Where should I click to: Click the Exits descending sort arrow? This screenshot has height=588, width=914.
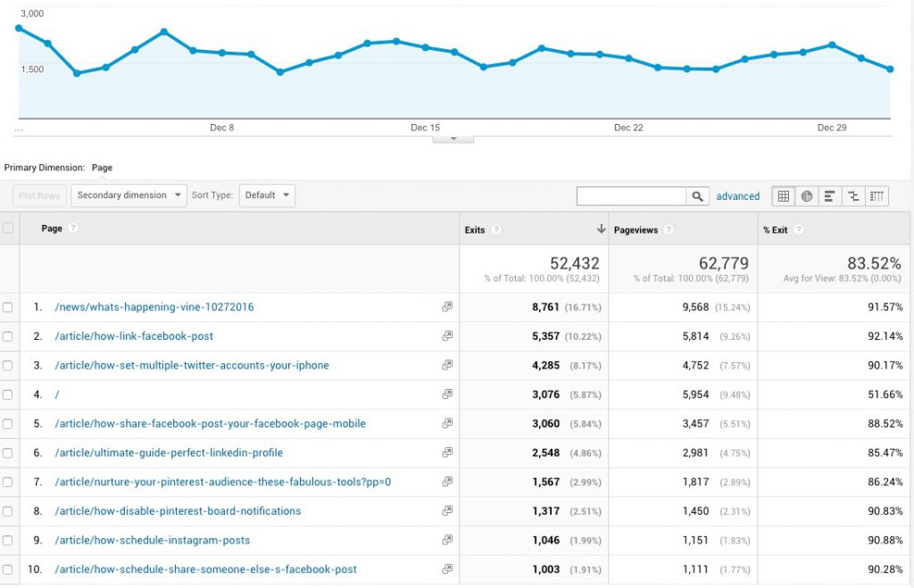pos(601,229)
